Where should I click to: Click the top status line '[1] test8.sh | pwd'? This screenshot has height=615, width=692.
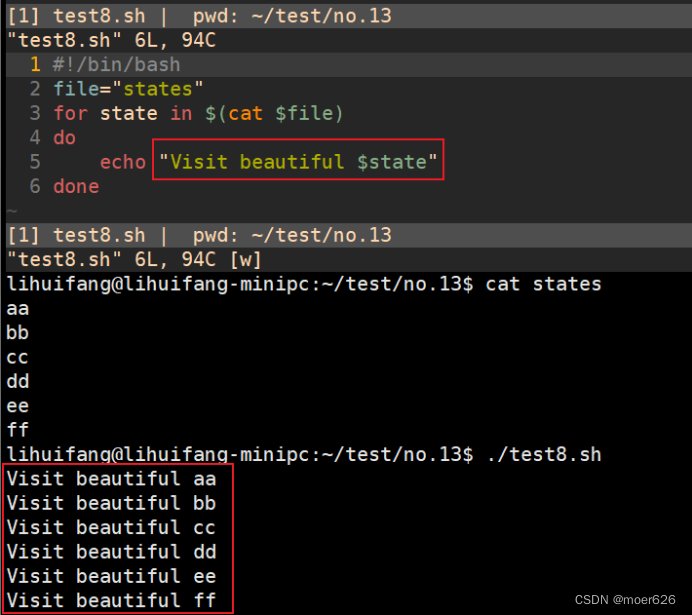click(199, 16)
